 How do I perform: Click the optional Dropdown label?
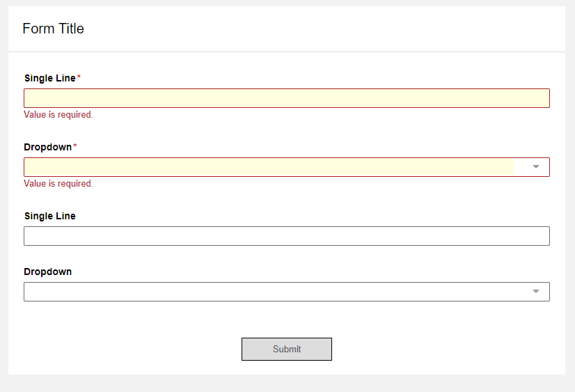pos(47,272)
